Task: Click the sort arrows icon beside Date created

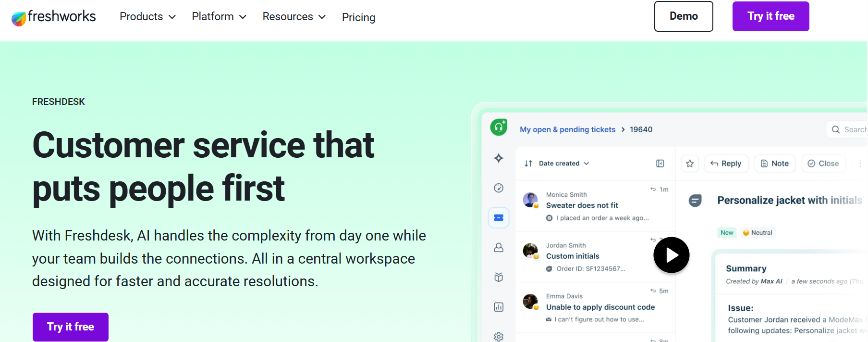Action: (528, 164)
